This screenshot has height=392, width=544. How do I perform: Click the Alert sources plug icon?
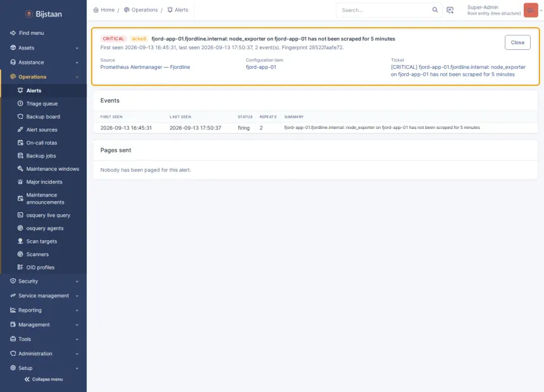coord(20,130)
